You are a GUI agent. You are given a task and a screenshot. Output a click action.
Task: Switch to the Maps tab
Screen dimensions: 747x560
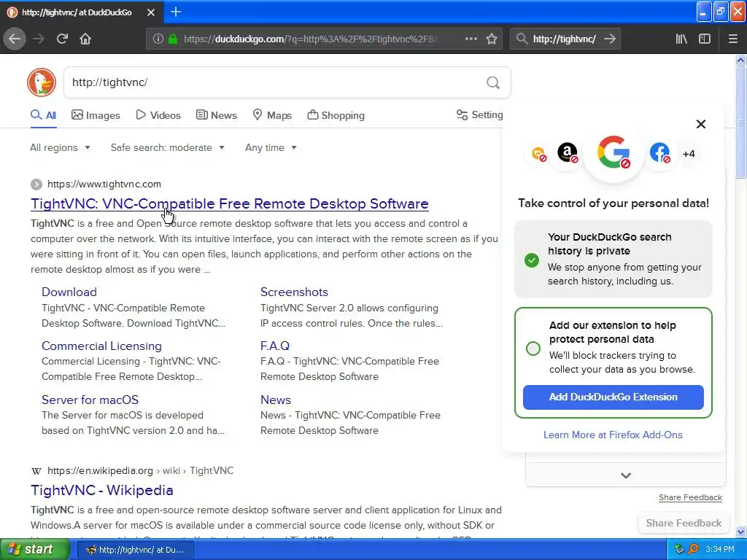point(272,115)
